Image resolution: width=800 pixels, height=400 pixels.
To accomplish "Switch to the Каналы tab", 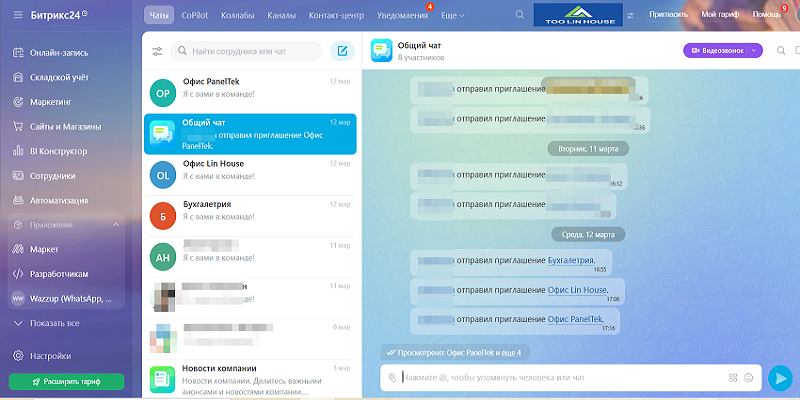I will point(282,15).
